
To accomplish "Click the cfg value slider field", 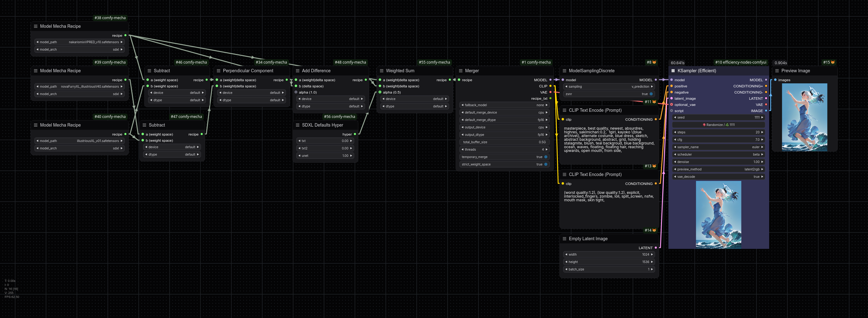I will click(x=718, y=140).
